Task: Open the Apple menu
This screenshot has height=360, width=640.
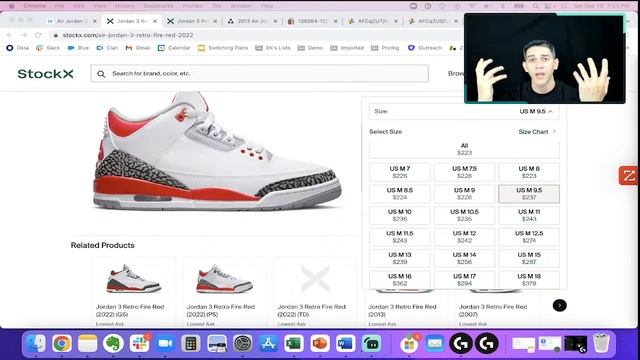Action: point(11,6)
